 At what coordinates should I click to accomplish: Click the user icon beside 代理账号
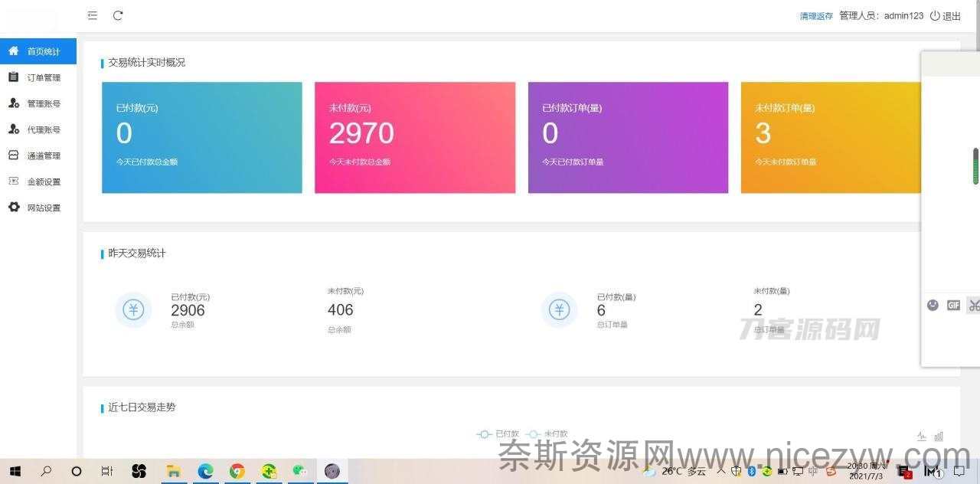coord(13,129)
